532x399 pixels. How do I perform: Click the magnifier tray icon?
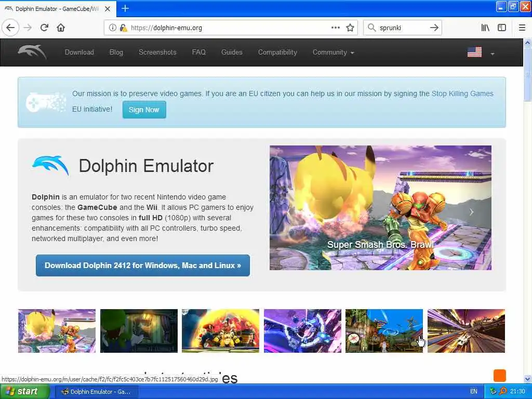click(x=503, y=392)
